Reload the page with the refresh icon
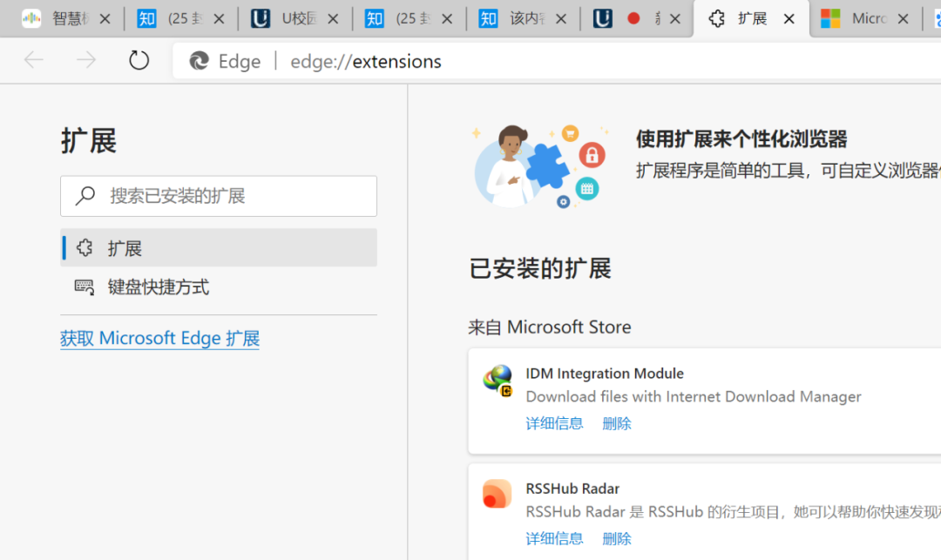This screenshot has height=560, width=941. tap(139, 60)
